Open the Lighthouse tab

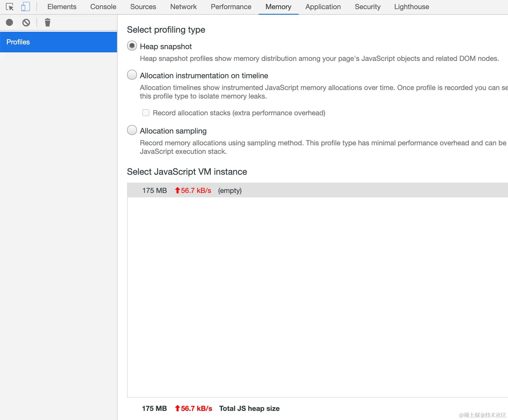(x=412, y=7)
